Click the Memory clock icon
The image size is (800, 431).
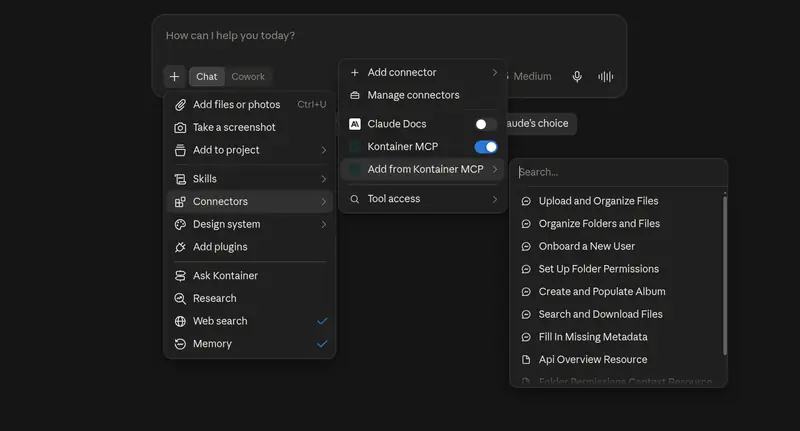(180, 344)
